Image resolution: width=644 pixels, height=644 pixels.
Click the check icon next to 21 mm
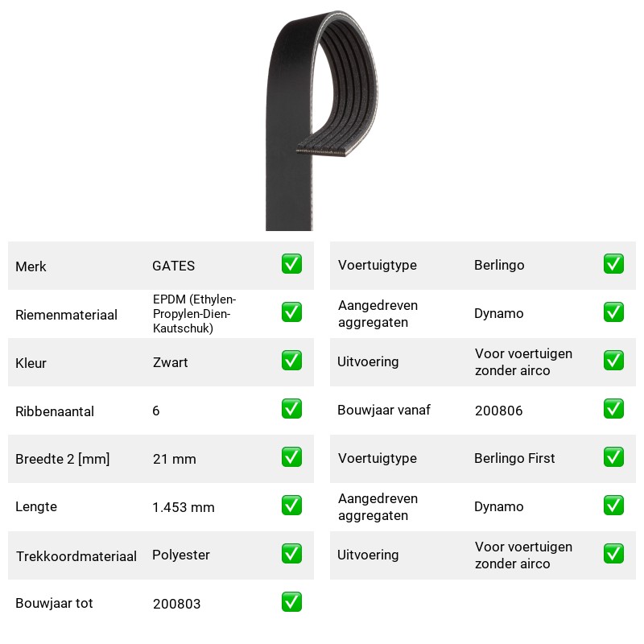coord(291,457)
